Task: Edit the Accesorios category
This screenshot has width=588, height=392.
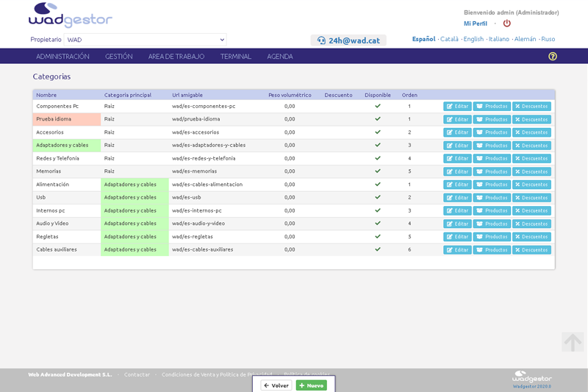Action: (x=457, y=132)
